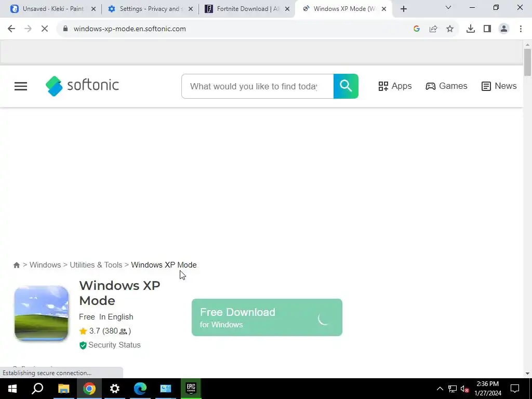532x399 pixels.
Task: Open Windows taskbar search
Action: [37, 389]
